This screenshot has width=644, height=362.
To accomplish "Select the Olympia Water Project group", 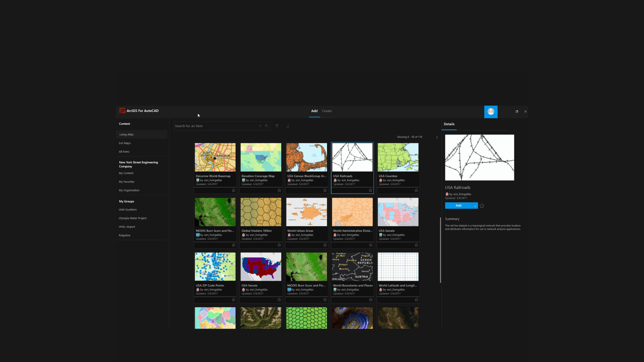I will click(x=132, y=218).
